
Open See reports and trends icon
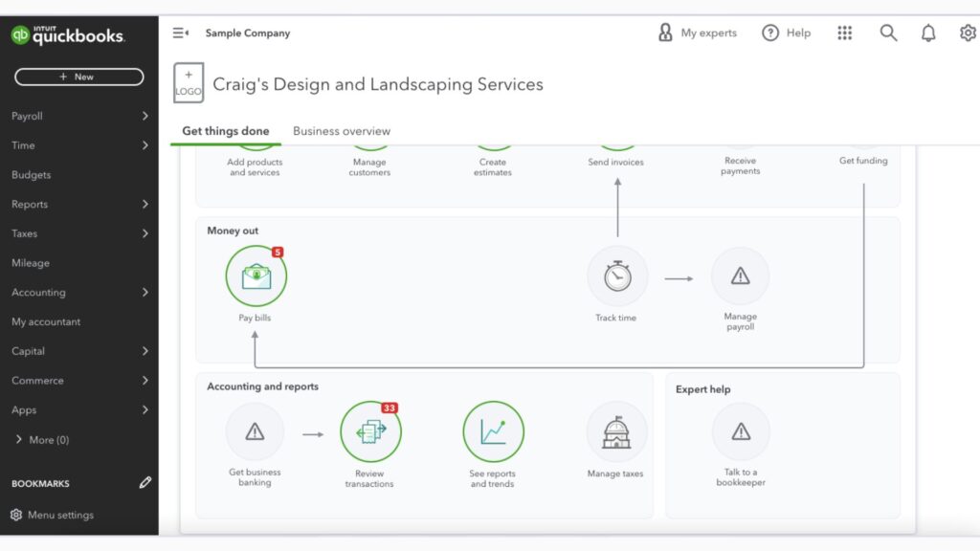(x=493, y=431)
